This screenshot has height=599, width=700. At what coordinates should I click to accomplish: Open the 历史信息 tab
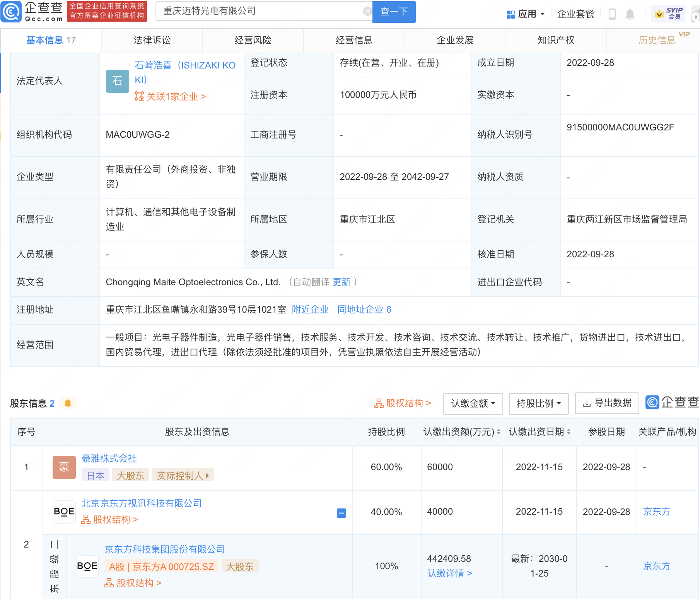(x=657, y=39)
